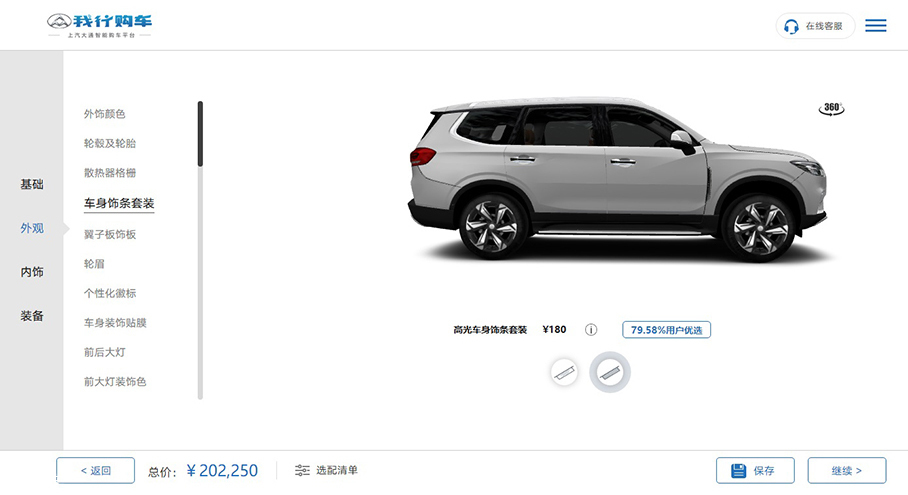Switch to the 基础 tab
This screenshot has width=908, height=495.
pyautogui.click(x=32, y=184)
